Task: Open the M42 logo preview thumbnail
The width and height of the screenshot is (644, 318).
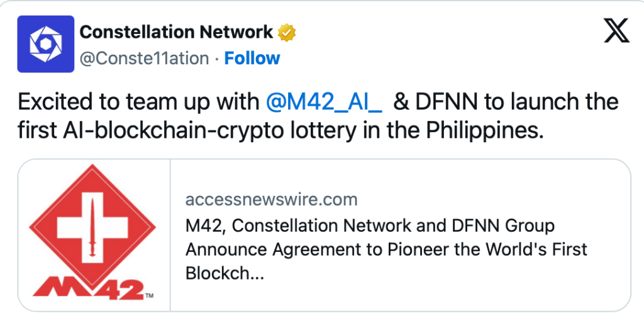Action: tap(94, 234)
